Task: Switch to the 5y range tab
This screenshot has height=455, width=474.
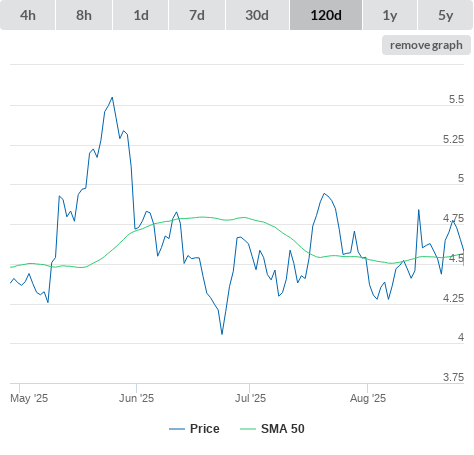Action: coord(445,15)
